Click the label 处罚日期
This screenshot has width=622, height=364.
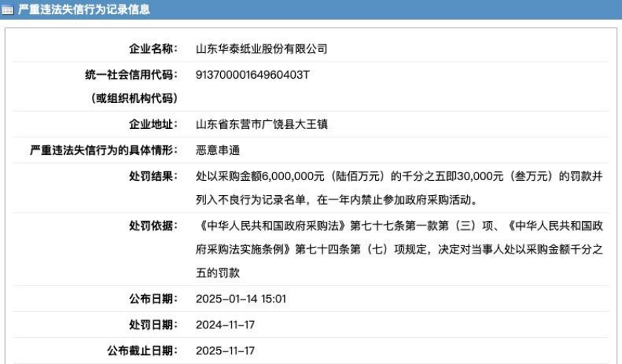pos(153,325)
